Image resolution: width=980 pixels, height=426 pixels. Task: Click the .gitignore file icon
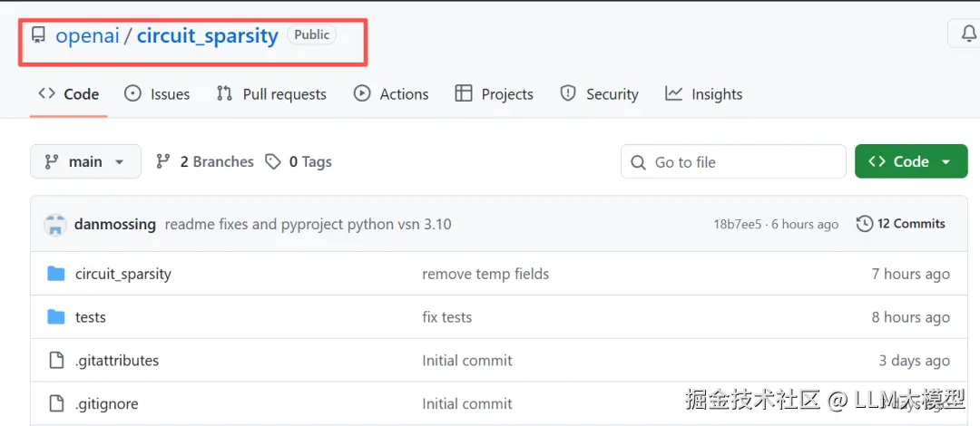(56, 403)
